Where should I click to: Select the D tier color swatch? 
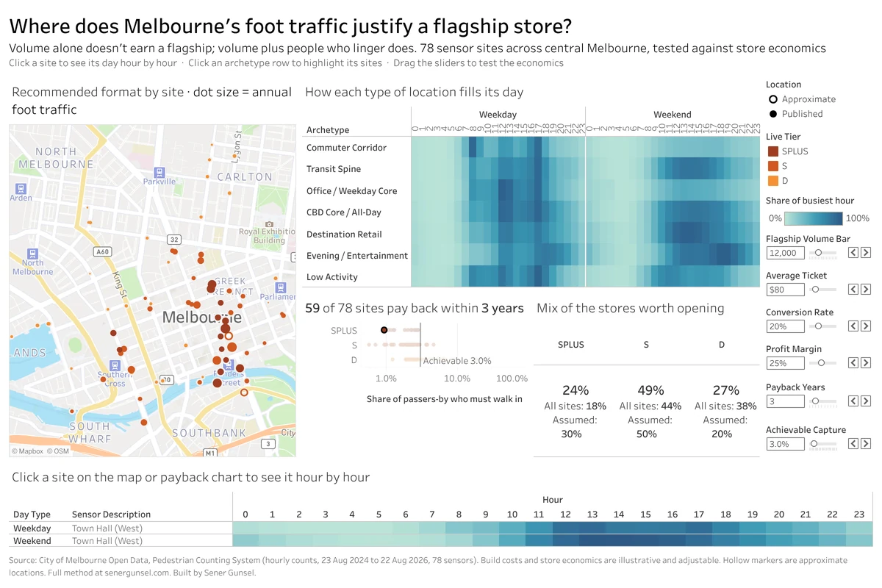pyautogui.click(x=772, y=181)
